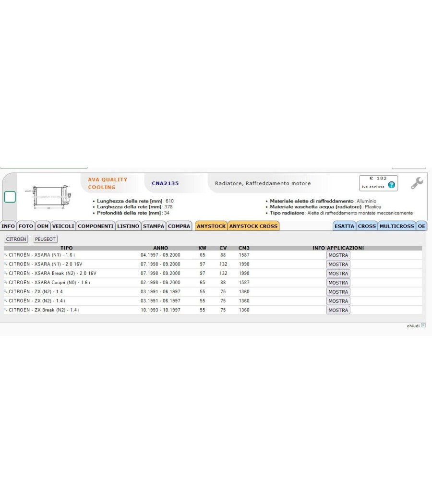Screen dimensions: 432x504
Task: Click the Tipo radiatore specification line
Action: (341, 213)
